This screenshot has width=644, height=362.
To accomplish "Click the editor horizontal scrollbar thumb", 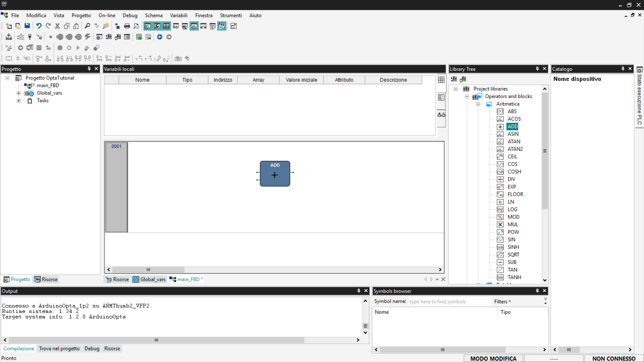I will [x=148, y=269].
